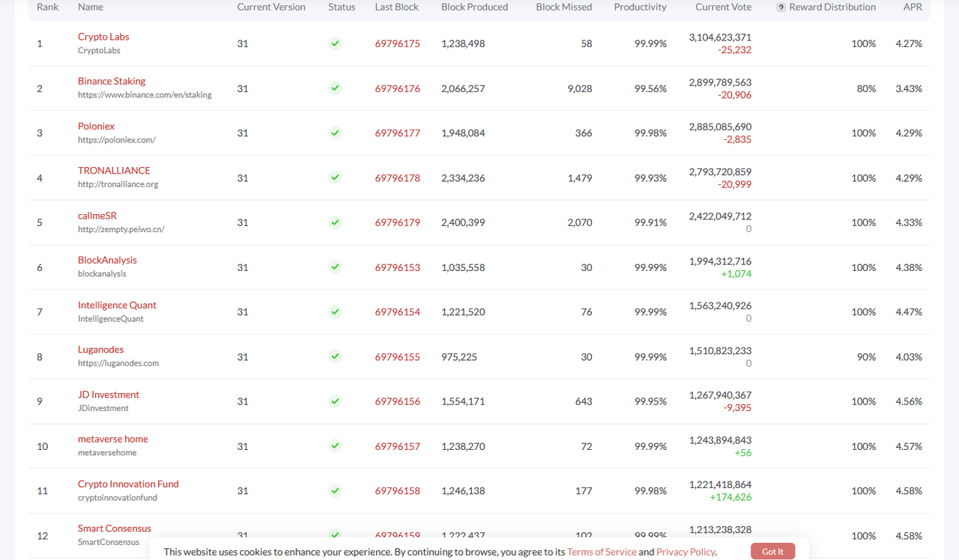
Task: Click the 80% reward distribution value
Action: point(866,88)
